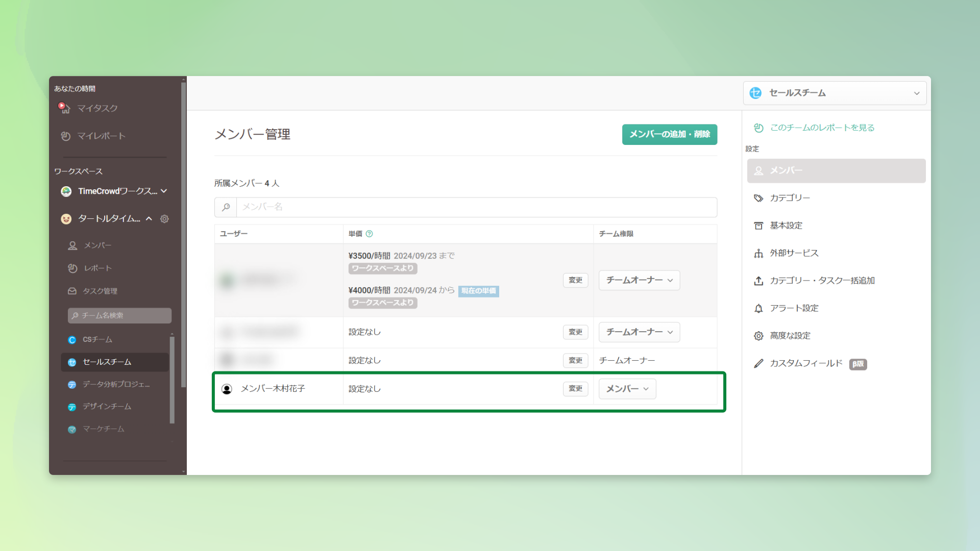Select CSチーム in the sidebar team list
This screenshot has width=980, height=551.
(x=97, y=340)
